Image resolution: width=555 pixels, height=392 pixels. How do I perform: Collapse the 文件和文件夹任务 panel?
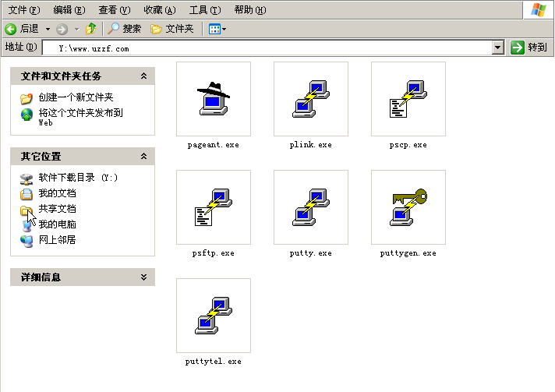pyautogui.click(x=143, y=76)
